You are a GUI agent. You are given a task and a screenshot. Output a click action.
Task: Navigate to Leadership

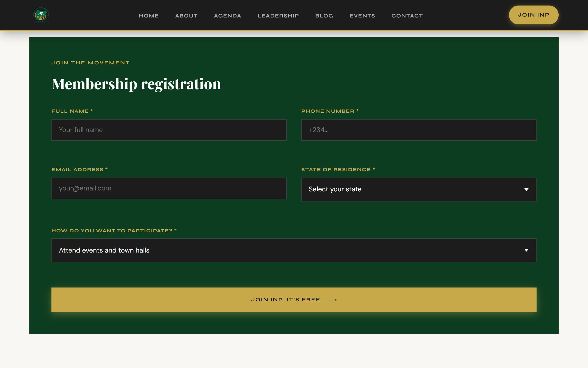(x=278, y=16)
